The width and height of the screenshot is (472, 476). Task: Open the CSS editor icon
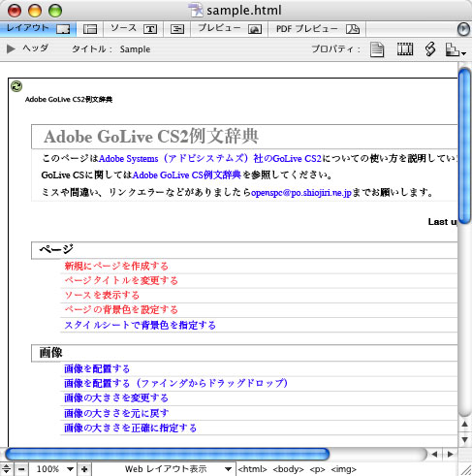430,49
